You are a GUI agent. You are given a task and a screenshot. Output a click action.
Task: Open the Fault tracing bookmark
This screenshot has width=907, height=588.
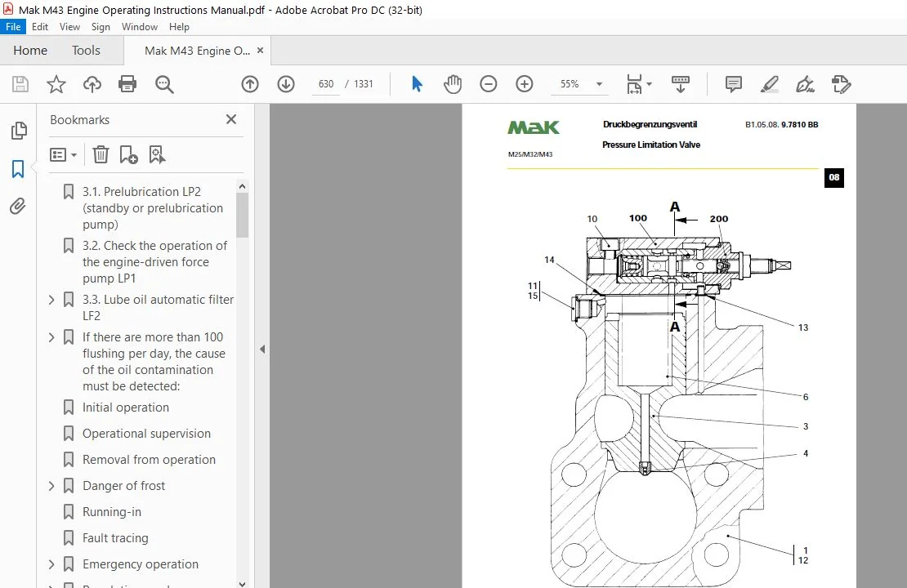[115, 538]
